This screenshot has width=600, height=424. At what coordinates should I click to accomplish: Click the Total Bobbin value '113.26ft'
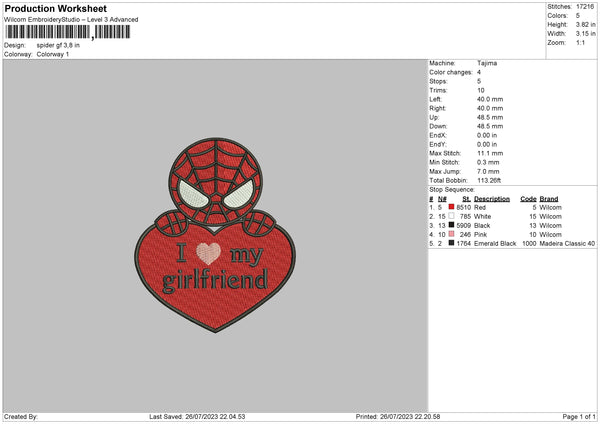pyautogui.click(x=489, y=181)
